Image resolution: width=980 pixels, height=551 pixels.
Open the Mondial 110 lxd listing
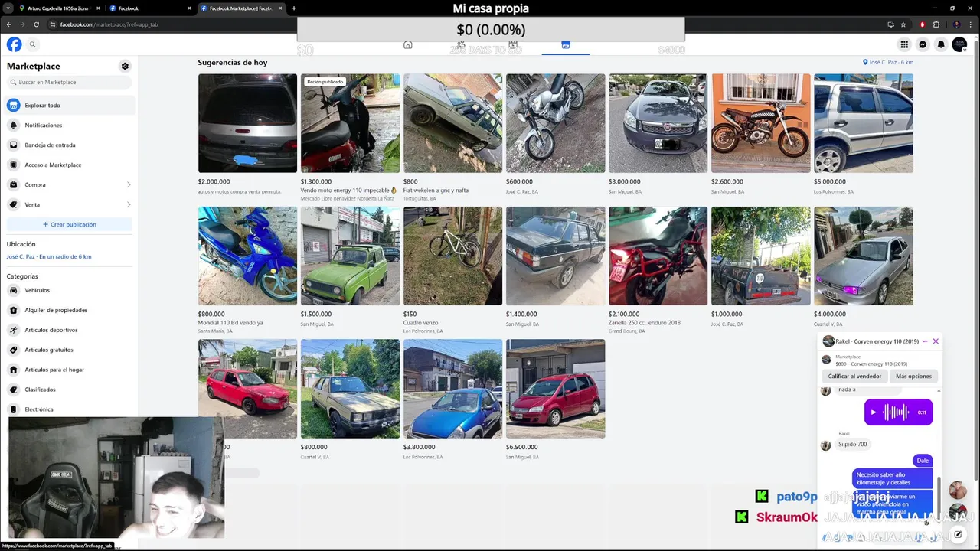247,256
